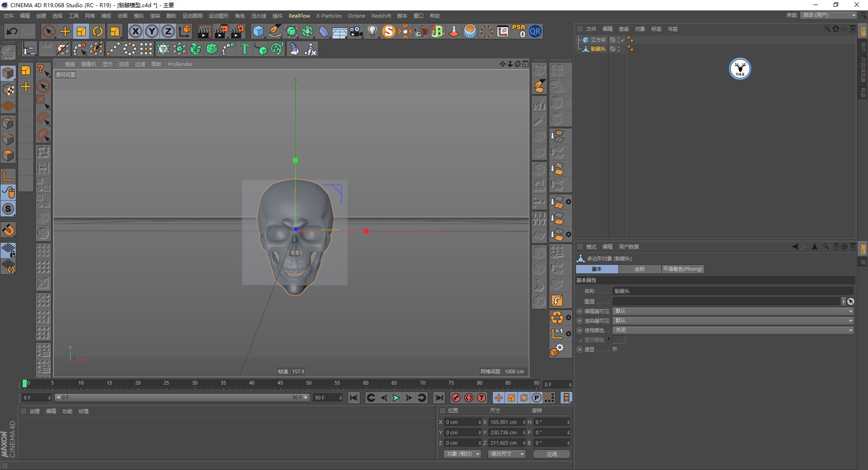Select the Rotate tool
The width and height of the screenshot is (868, 470).
pyautogui.click(x=98, y=31)
